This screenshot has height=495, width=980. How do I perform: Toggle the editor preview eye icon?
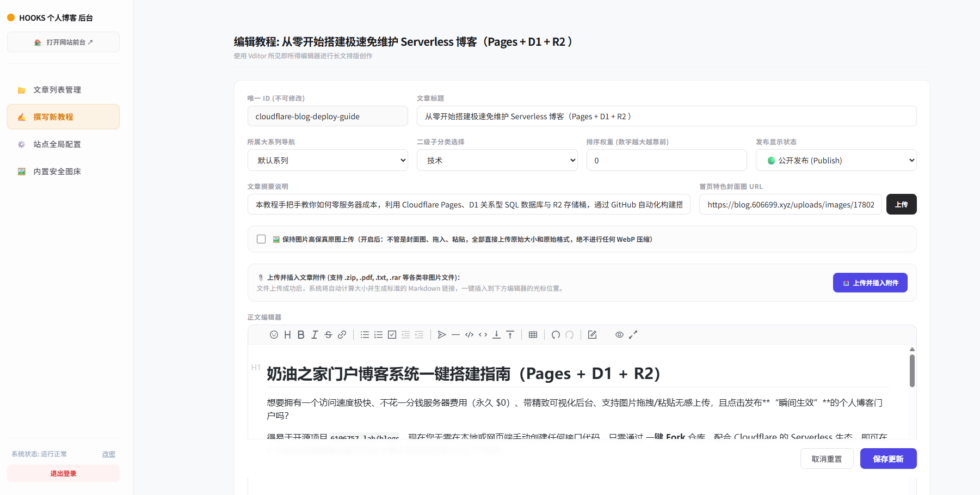pos(619,335)
